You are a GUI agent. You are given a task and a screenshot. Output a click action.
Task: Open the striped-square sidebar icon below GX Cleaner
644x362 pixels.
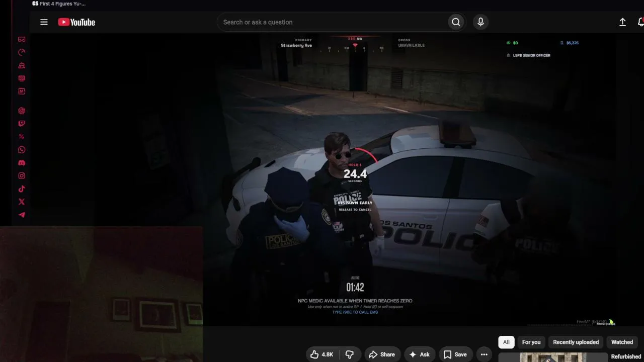[22, 78]
